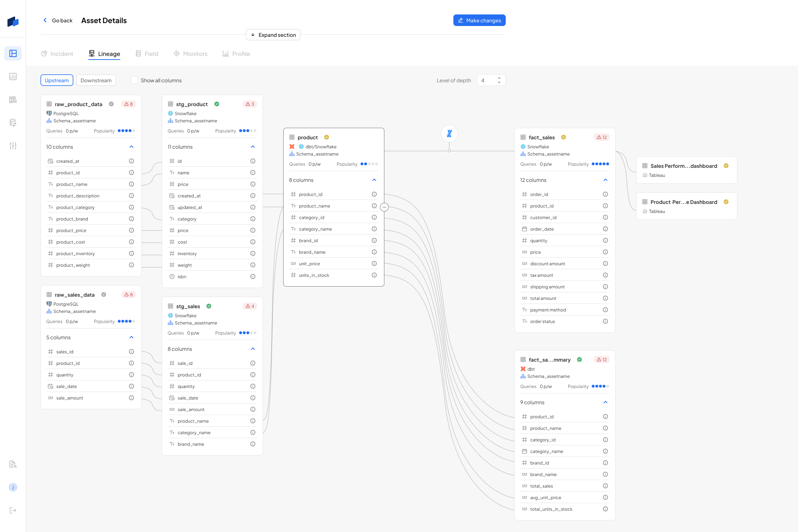
Task: Open the Lineage tab
Action: pos(104,54)
